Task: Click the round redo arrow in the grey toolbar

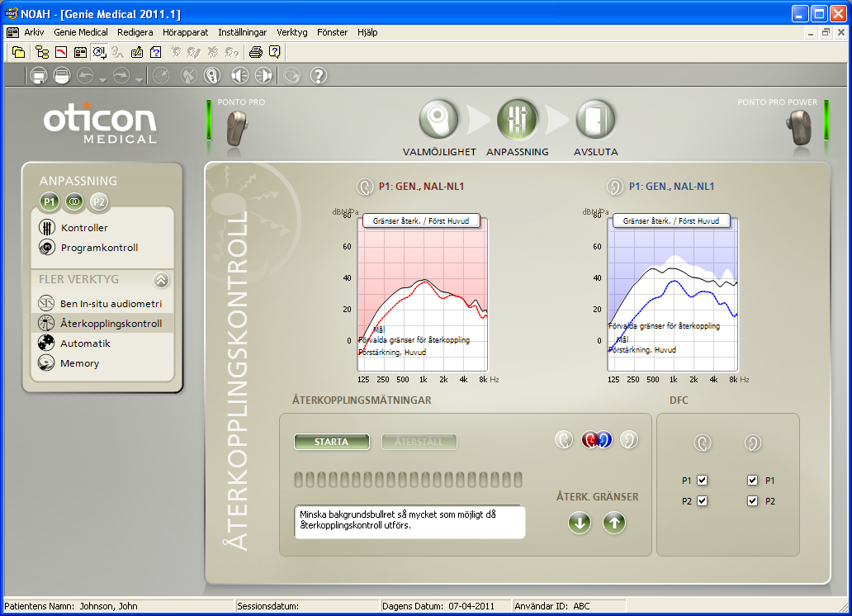Action: pos(121,76)
